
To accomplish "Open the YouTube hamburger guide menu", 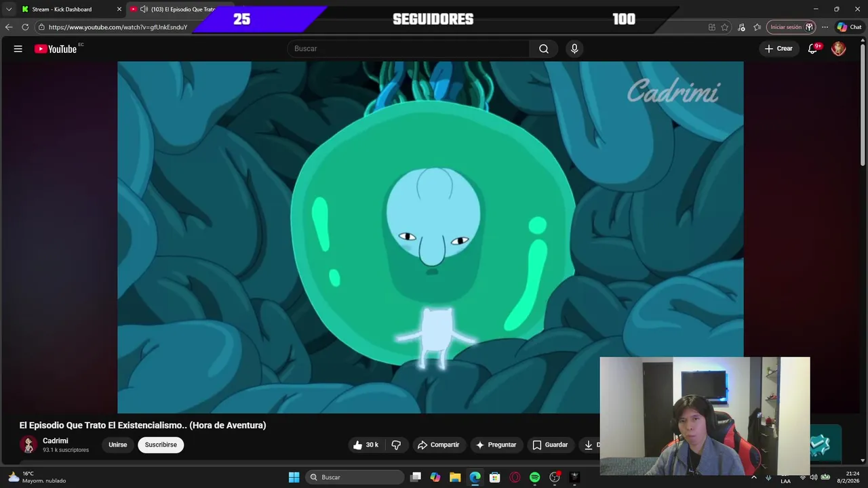I will click(18, 49).
